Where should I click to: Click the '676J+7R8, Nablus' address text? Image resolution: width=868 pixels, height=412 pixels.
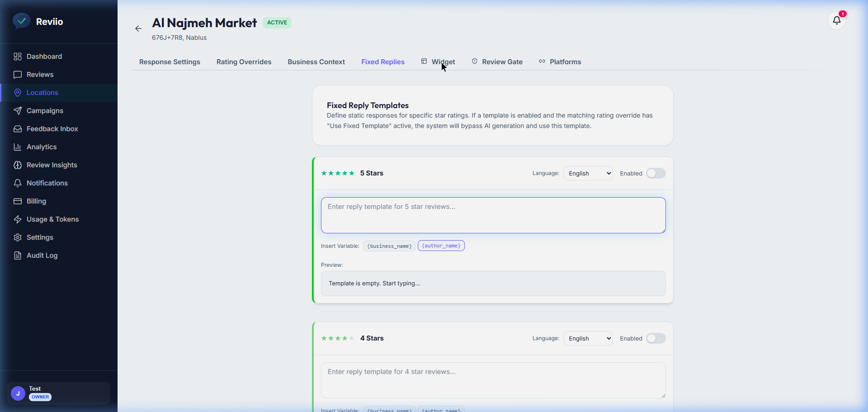coord(179,38)
